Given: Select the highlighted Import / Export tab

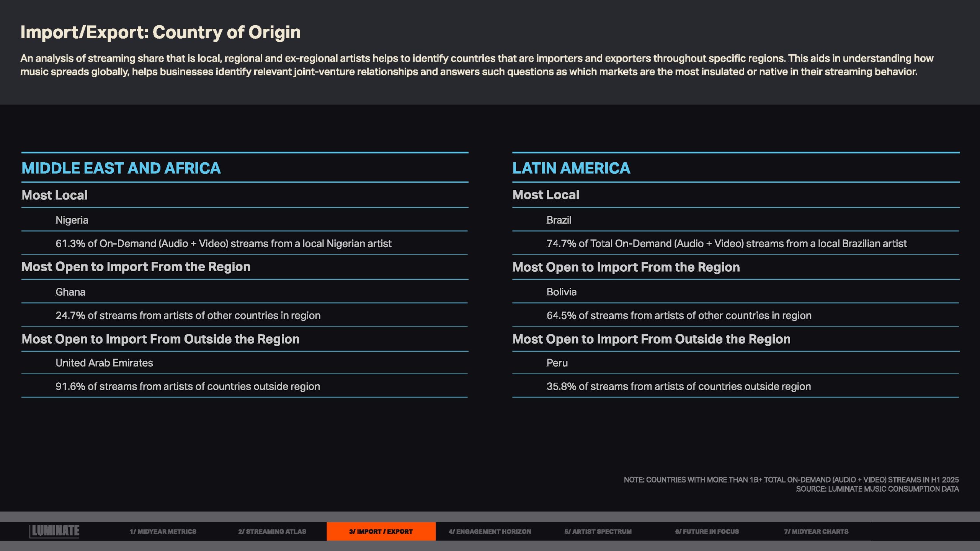Looking at the screenshot, I should pos(381,531).
